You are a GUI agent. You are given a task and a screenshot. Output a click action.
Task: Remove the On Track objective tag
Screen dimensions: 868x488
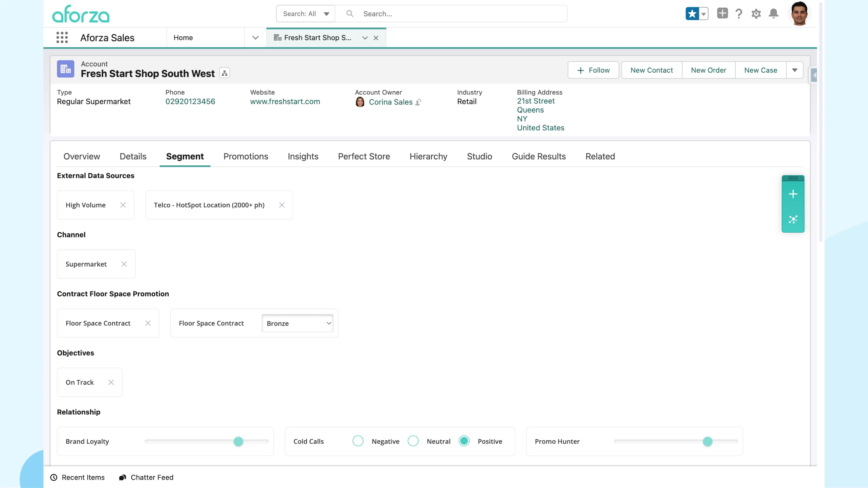pyautogui.click(x=111, y=382)
